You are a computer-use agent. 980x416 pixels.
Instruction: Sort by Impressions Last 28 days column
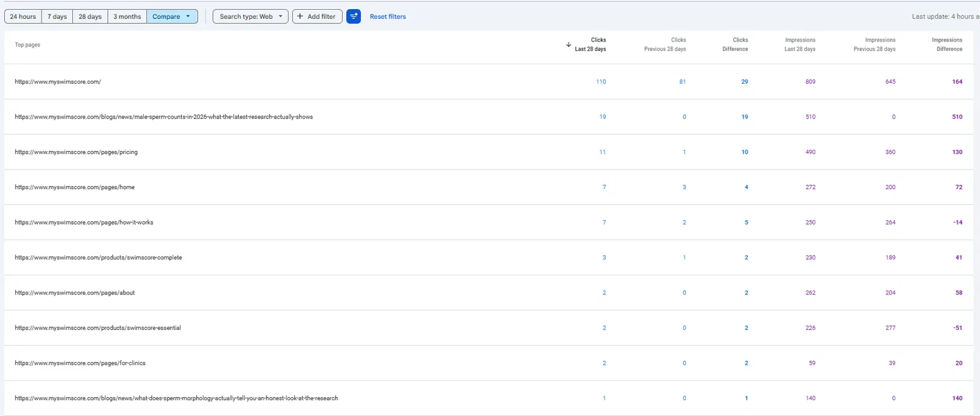click(x=800, y=45)
